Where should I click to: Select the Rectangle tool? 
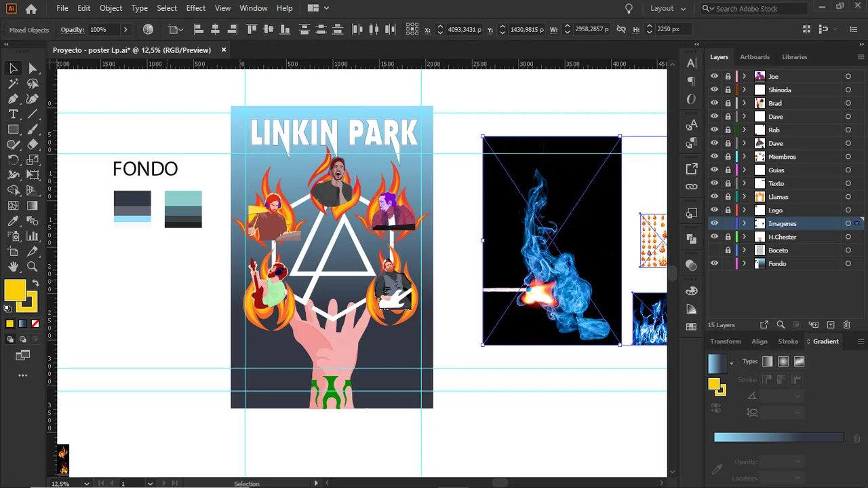coord(13,129)
